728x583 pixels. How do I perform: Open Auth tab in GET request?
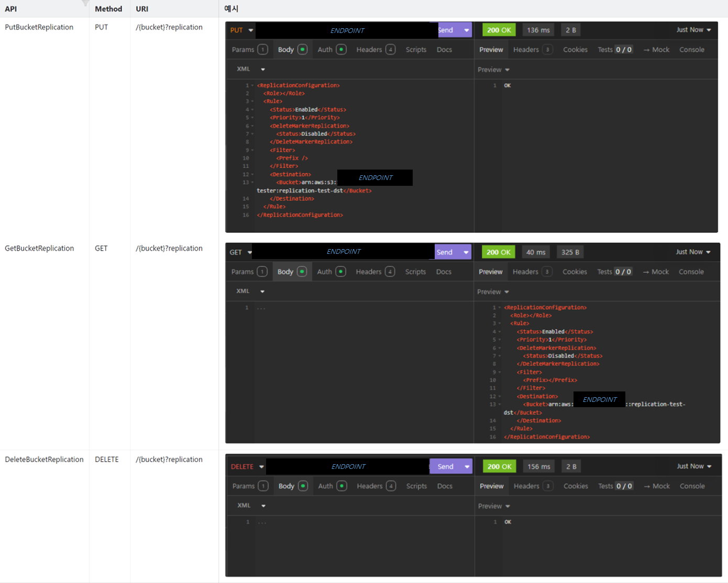[331, 272]
